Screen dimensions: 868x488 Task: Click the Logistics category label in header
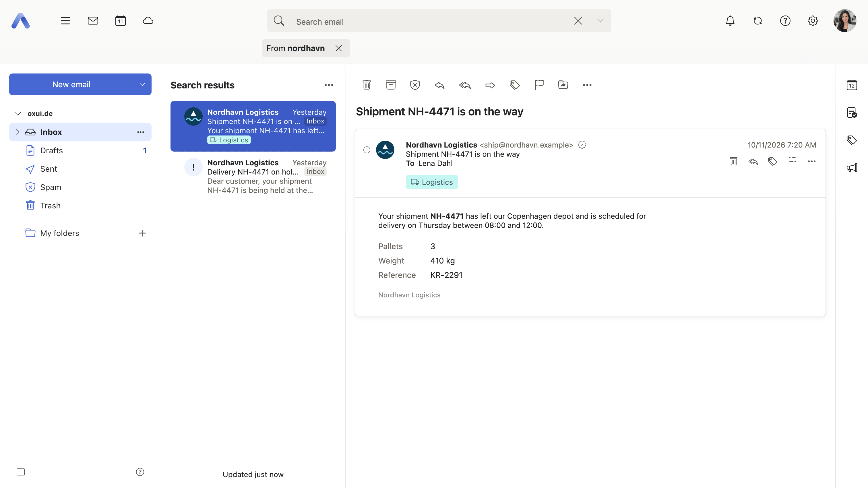[x=432, y=182]
